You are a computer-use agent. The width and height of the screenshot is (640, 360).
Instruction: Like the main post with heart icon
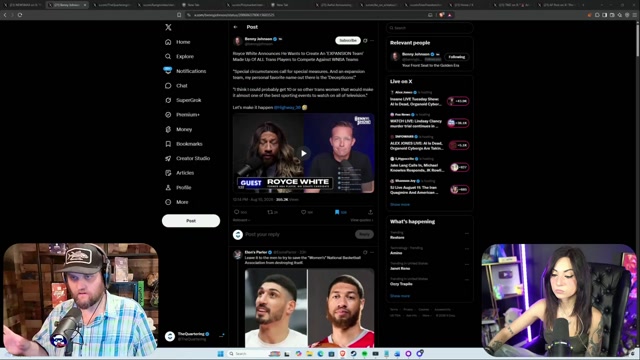[x=303, y=212]
